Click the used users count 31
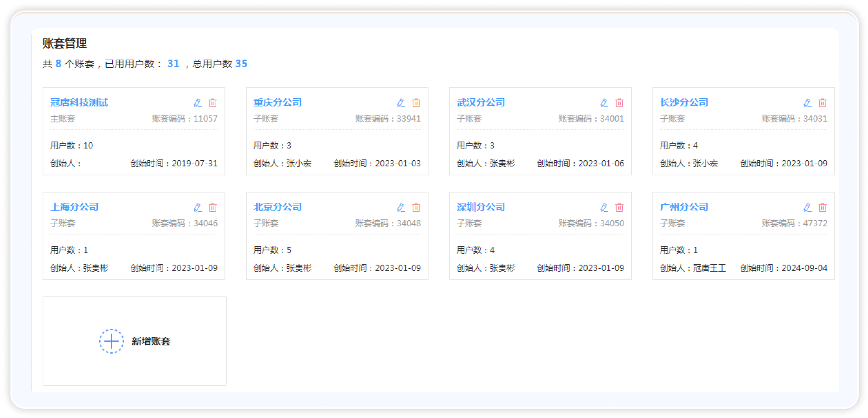 [x=173, y=64]
